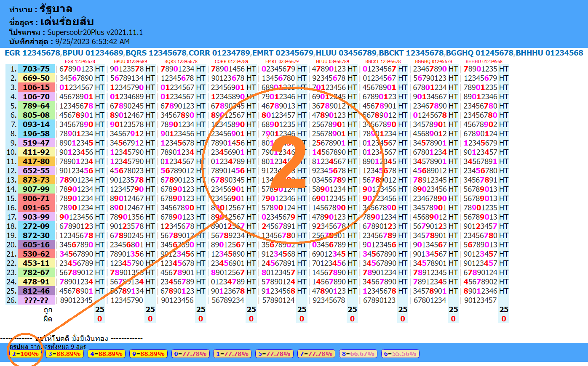
Task: Select draw result 703-75 in row 1
Action: [36, 69]
